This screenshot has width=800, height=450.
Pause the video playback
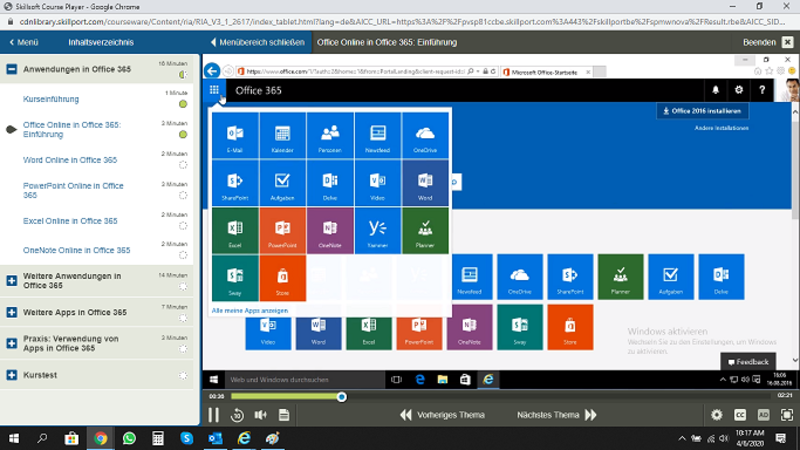coord(214,415)
